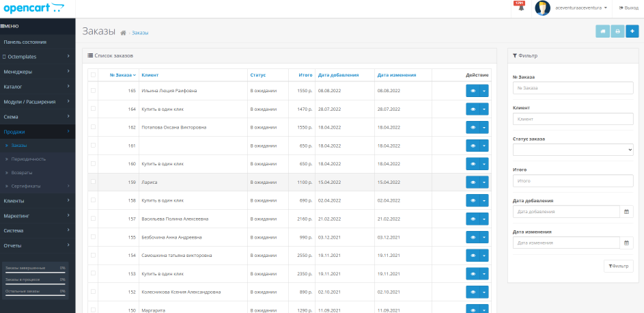The width and height of the screenshot is (644, 313).
Task: Expand the Каталог menu
Action: point(38,87)
